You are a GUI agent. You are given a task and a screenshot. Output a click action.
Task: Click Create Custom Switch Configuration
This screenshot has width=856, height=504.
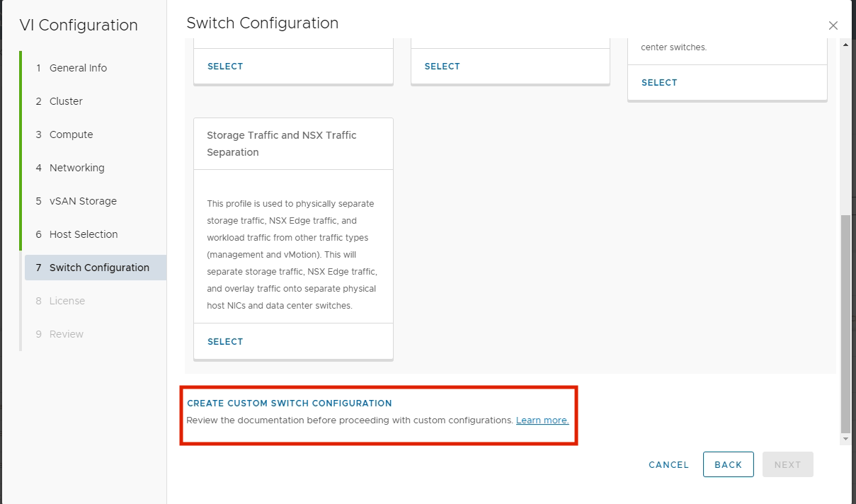tap(289, 403)
